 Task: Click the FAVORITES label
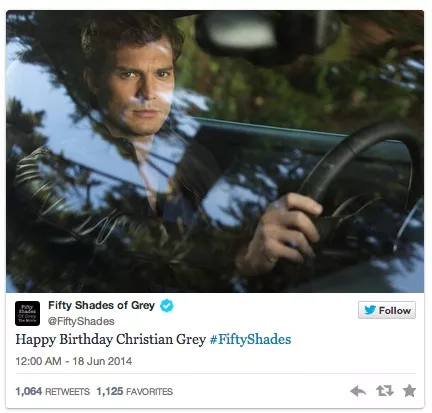(149, 392)
